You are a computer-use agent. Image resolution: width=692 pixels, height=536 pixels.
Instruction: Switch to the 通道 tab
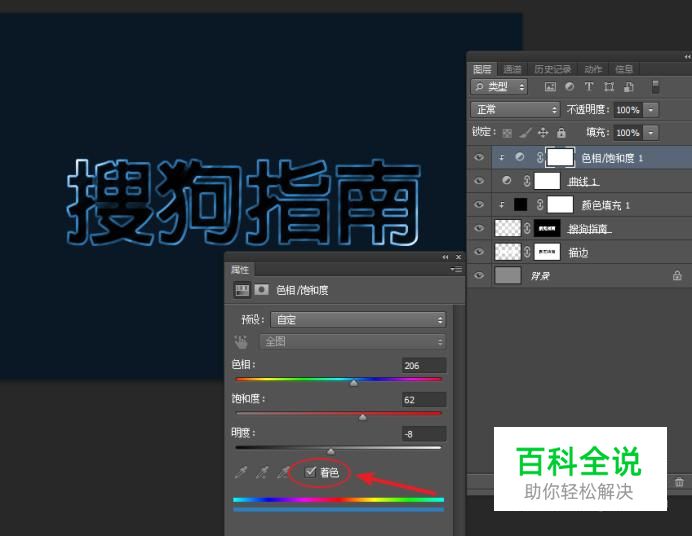coord(512,69)
